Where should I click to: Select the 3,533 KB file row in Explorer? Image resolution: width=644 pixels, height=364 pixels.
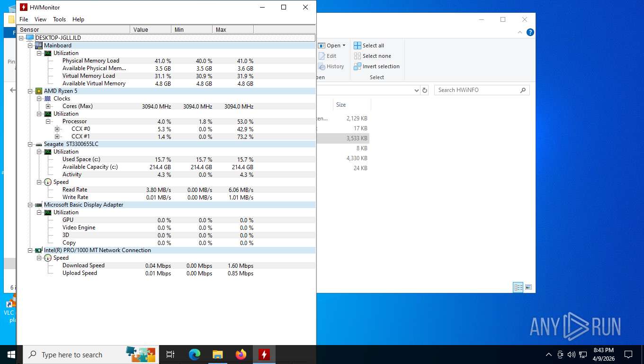[343, 138]
